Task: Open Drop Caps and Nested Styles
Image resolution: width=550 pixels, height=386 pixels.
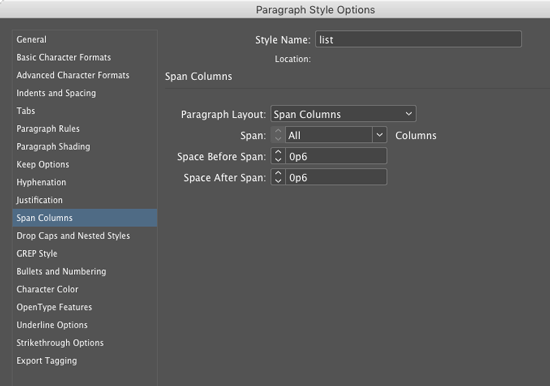Action: (x=85, y=236)
